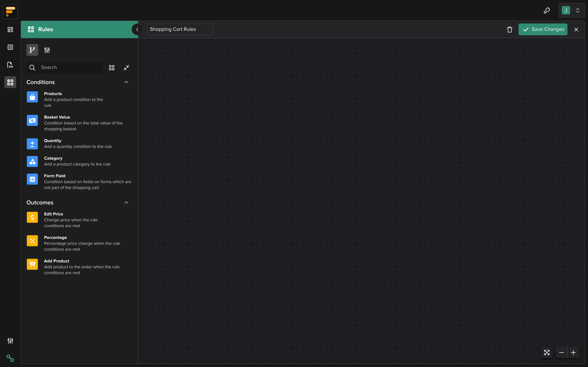
Task: Open the delete rule trash icon
Action: [x=510, y=29]
